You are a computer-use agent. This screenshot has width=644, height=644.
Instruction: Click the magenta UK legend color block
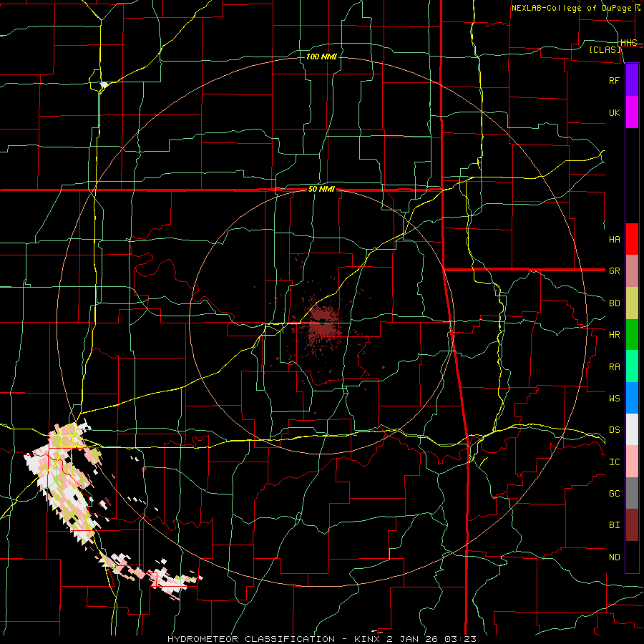click(x=632, y=112)
